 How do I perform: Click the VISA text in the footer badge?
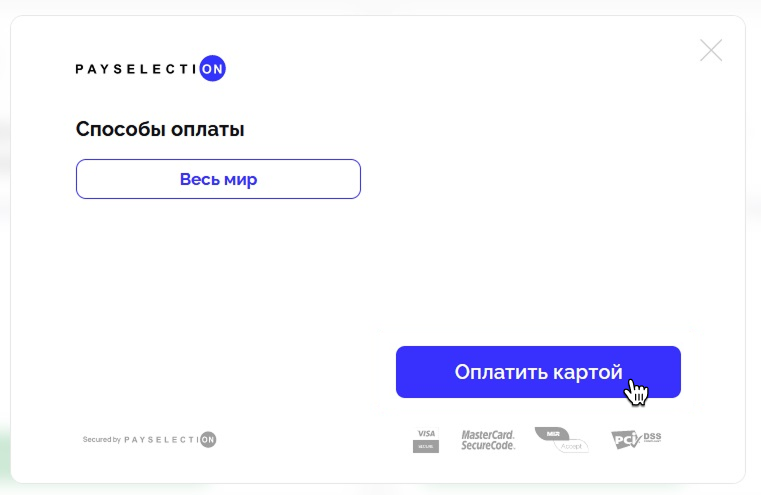[426, 433]
